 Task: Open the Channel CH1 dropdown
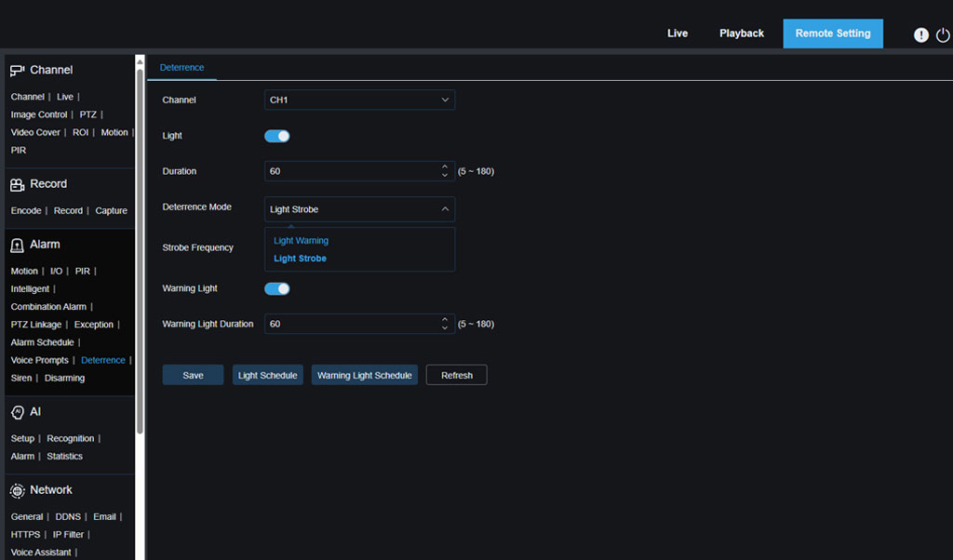(x=359, y=100)
